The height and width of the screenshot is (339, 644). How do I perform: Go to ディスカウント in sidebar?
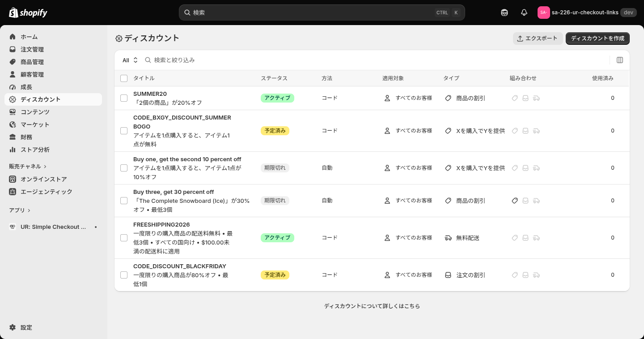[53, 99]
